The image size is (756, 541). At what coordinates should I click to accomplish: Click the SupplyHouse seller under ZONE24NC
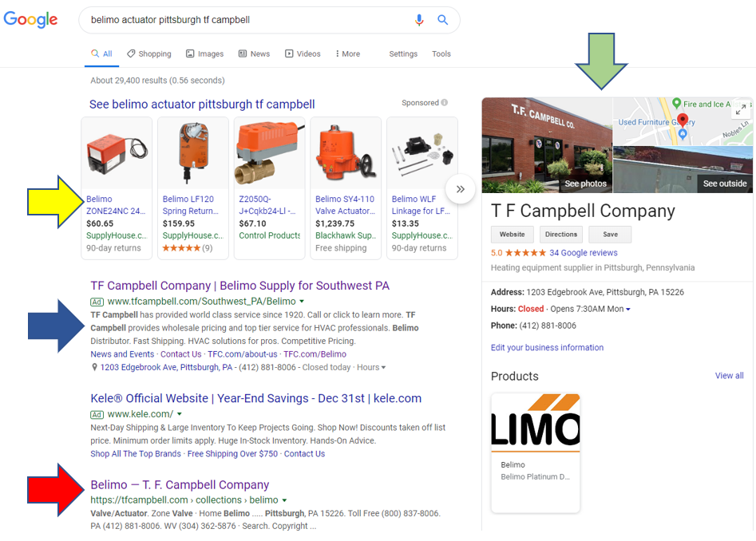click(x=117, y=235)
